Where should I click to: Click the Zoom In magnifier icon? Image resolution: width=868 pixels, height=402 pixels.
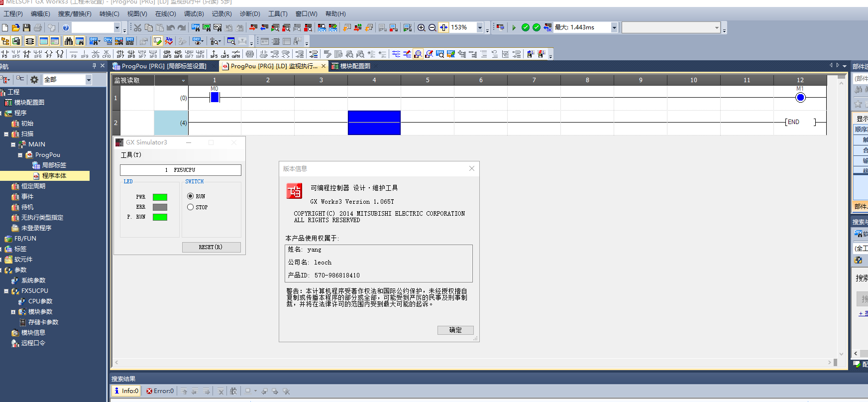[421, 28]
